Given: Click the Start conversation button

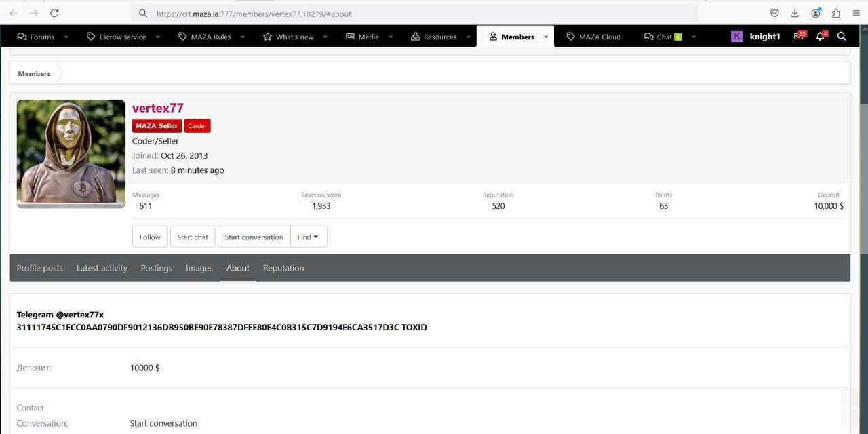Looking at the screenshot, I should (x=254, y=237).
